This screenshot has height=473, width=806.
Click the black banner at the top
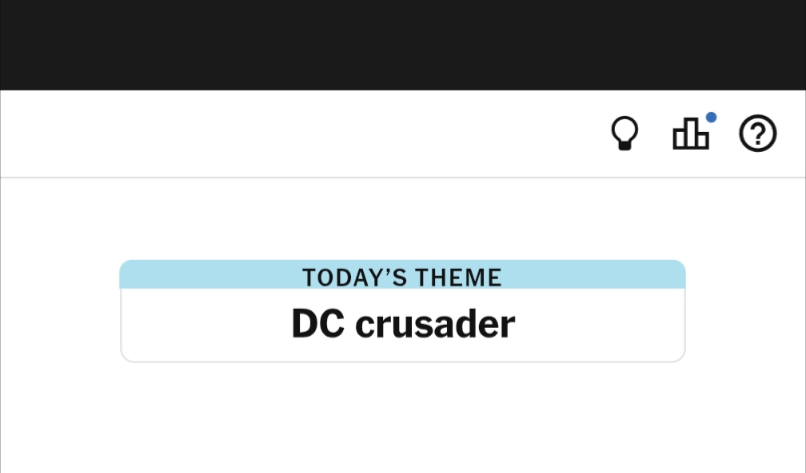(402, 45)
